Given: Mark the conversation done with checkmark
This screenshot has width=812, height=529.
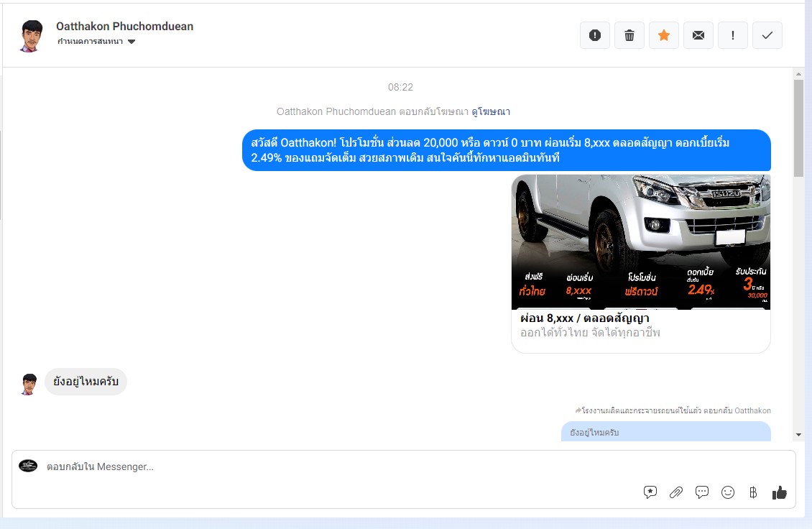Looking at the screenshot, I should pos(767,35).
